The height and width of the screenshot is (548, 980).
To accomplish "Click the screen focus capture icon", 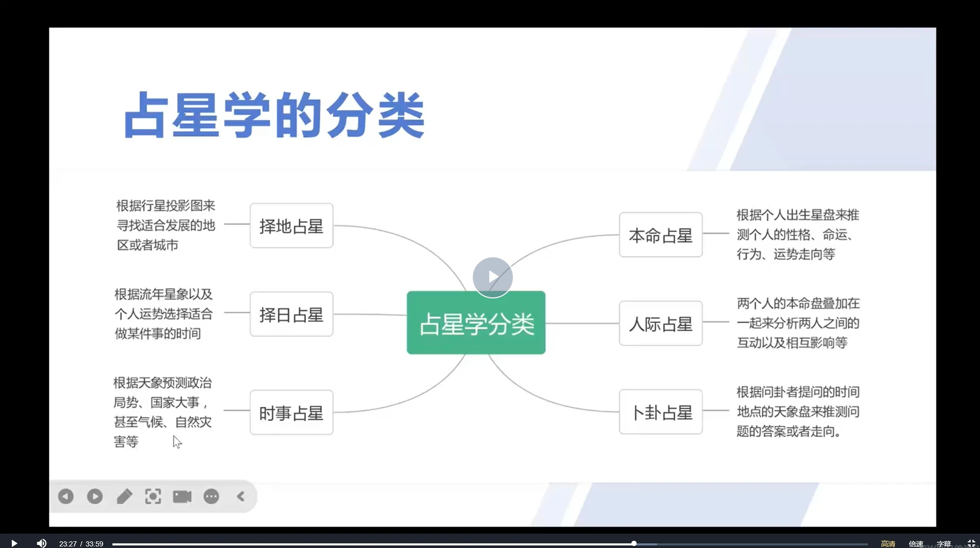I will point(153,496).
